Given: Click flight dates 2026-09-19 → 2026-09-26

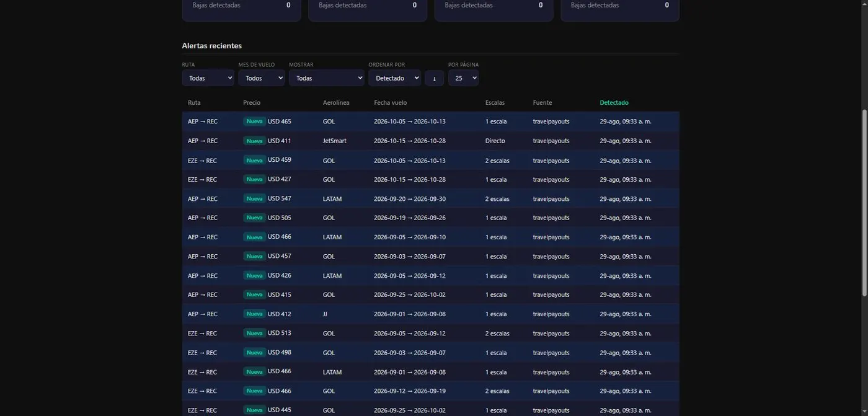Looking at the screenshot, I should tap(410, 218).
